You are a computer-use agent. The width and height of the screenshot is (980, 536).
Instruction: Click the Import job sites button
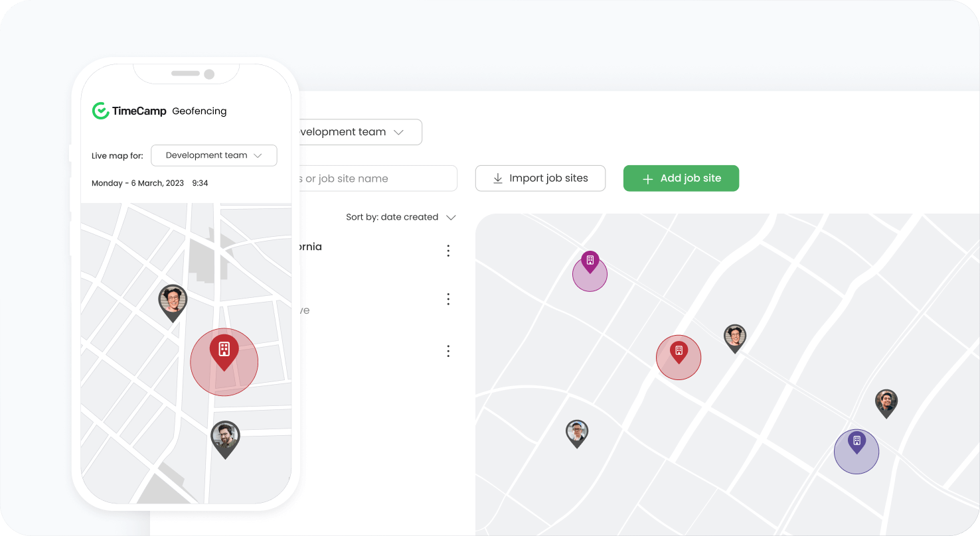coord(540,178)
